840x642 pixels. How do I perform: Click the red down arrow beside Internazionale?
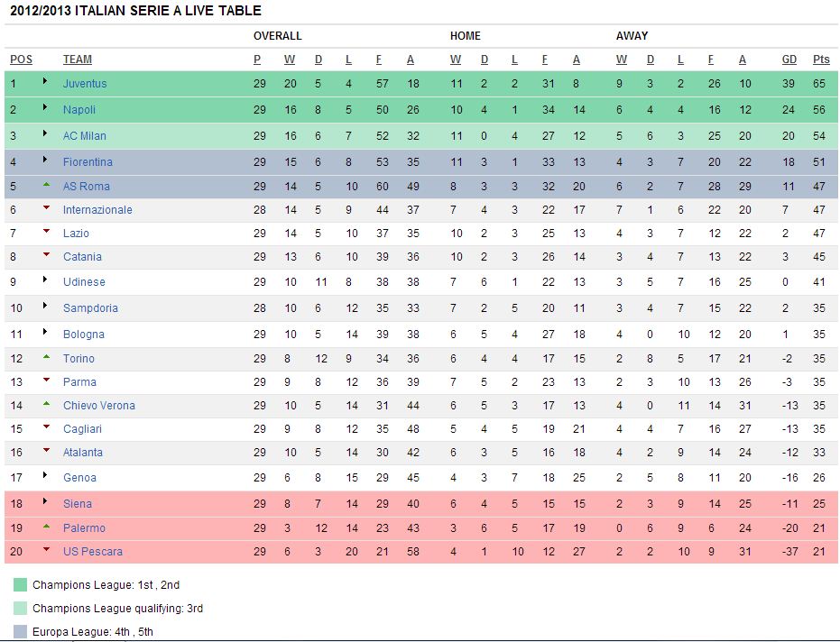tap(45, 208)
